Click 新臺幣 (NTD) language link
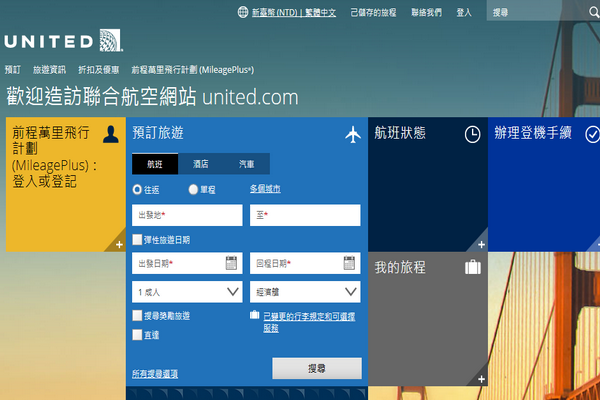 [x=294, y=13]
